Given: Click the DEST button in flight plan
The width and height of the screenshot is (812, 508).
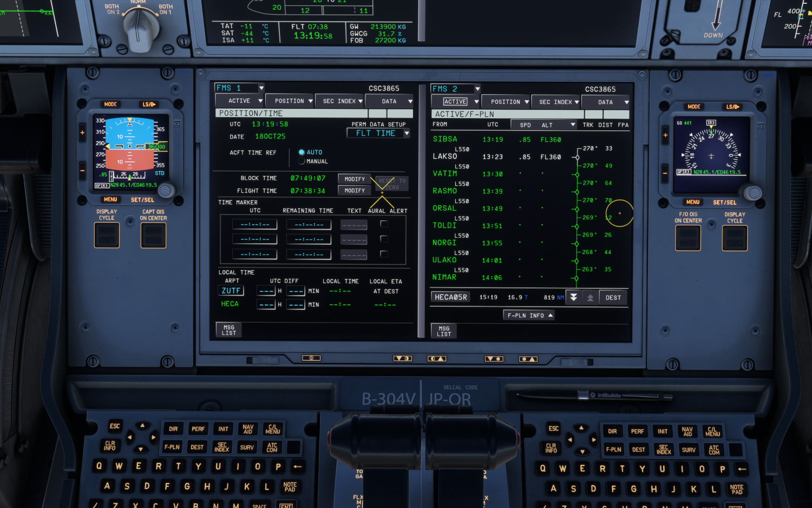Looking at the screenshot, I should tap(613, 297).
